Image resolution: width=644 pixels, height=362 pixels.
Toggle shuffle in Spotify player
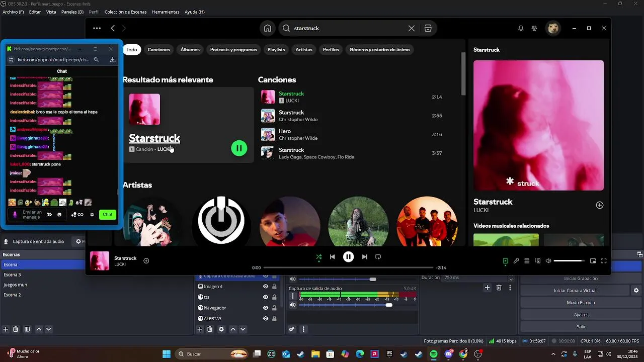pyautogui.click(x=318, y=257)
